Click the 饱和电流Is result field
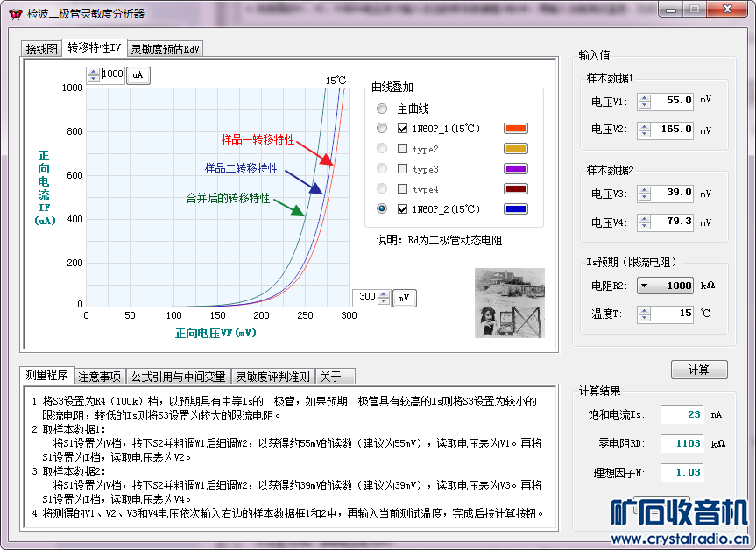Image resolution: width=756 pixels, height=550 pixels. pyautogui.click(x=682, y=414)
